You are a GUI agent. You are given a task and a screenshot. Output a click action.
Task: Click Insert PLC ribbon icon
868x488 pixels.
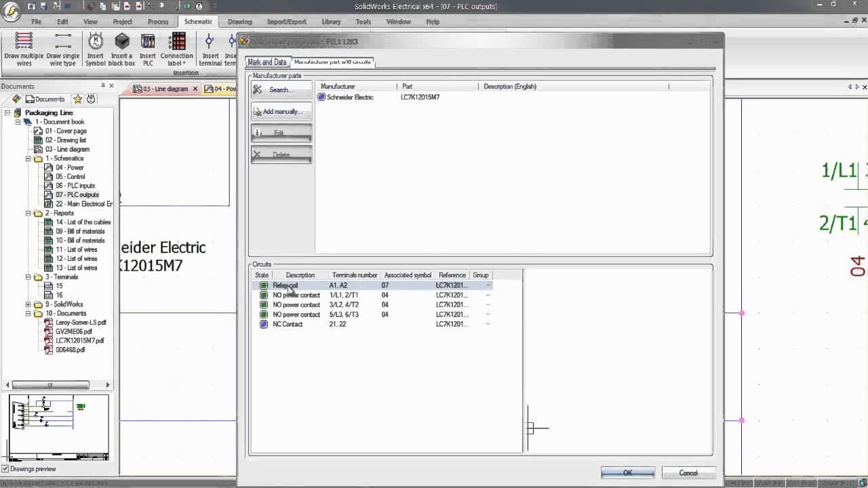[x=147, y=49]
